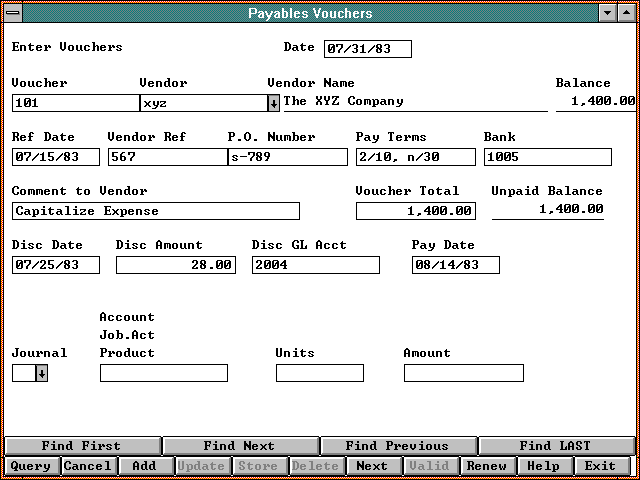
Task: Click the Renew button
Action: 487,466
